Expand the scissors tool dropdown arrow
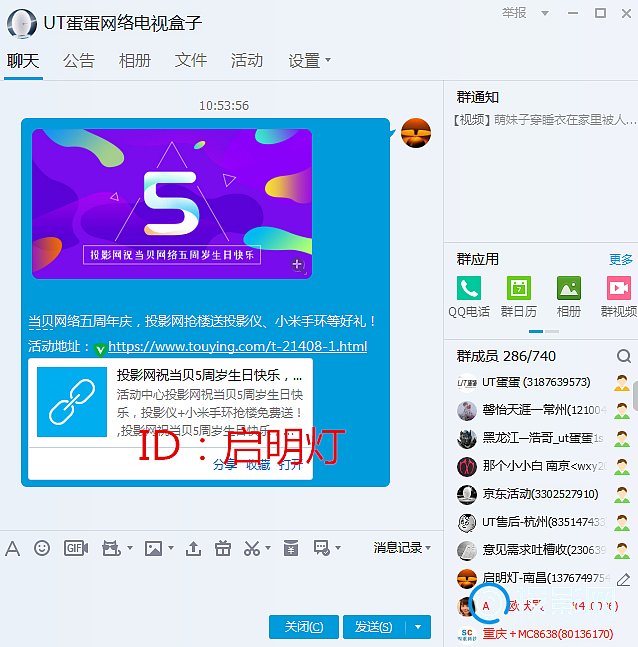 point(268,548)
